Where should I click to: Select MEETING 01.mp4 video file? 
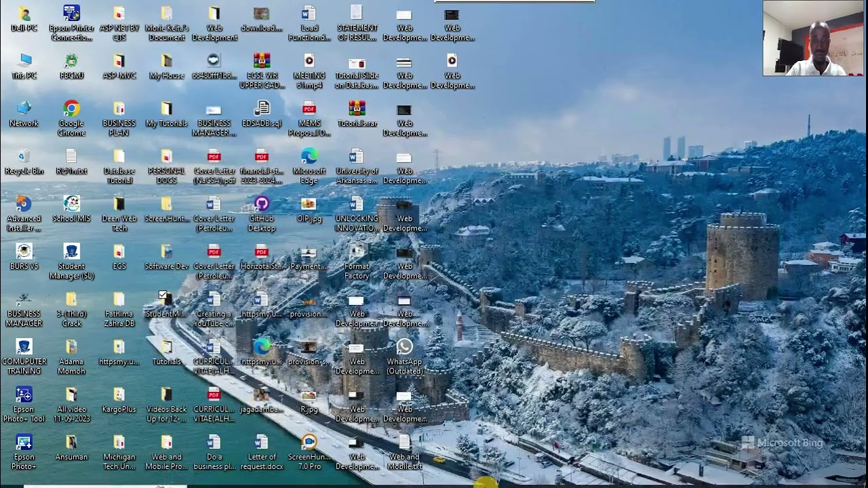(309, 71)
